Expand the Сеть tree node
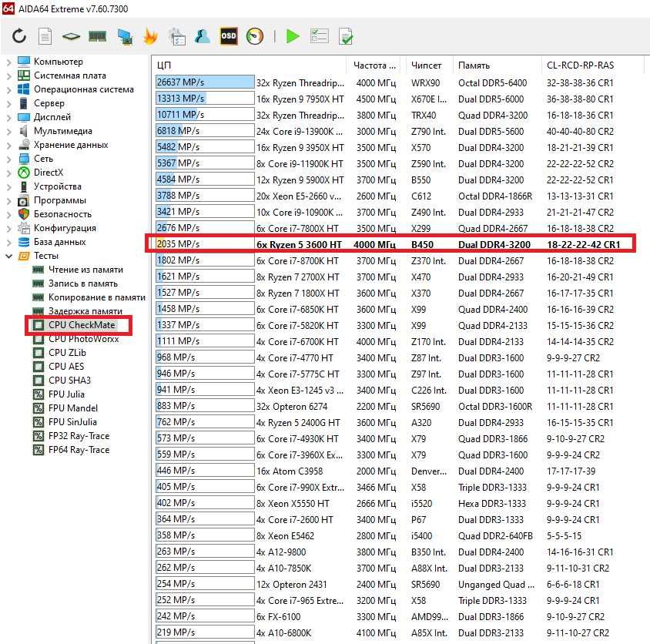 (x=8, y=159)
